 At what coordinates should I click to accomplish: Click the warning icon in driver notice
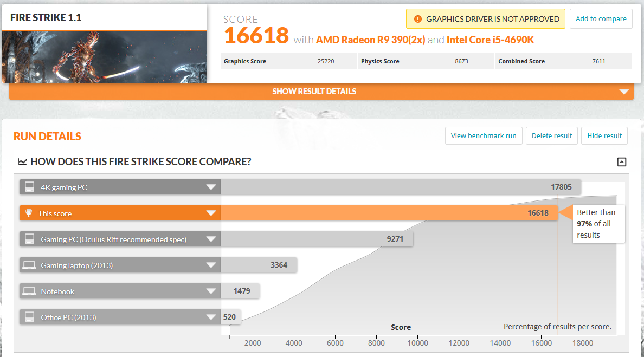pos(418,19)
